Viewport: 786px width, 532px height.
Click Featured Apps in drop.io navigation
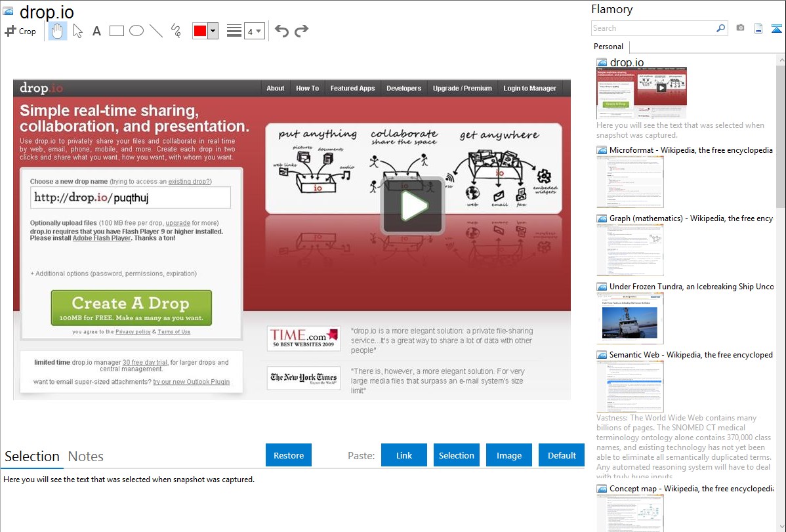tap(352, 89)
